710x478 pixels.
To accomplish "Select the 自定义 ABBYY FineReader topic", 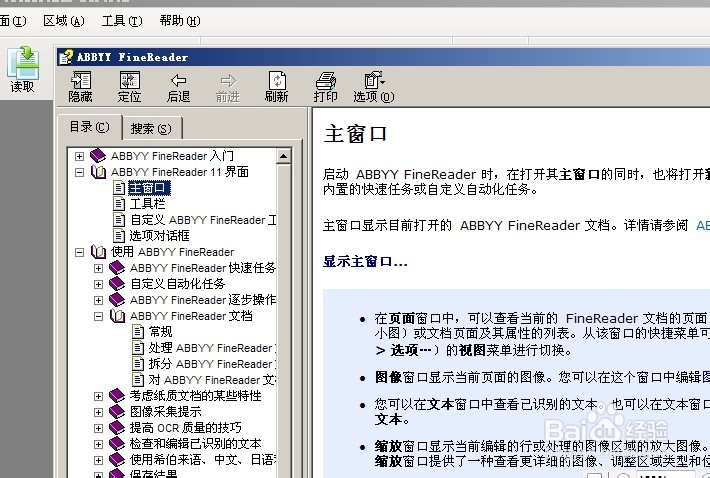I will pos(203,220).
